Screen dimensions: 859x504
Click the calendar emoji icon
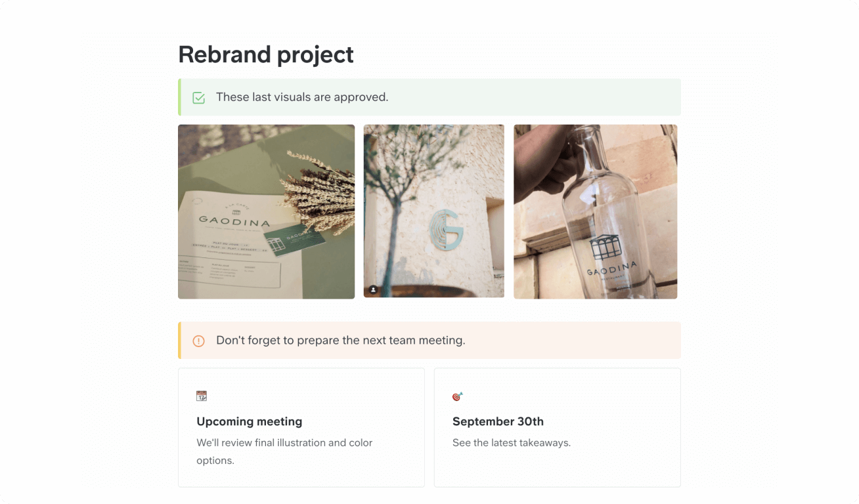tap(202, 396)
